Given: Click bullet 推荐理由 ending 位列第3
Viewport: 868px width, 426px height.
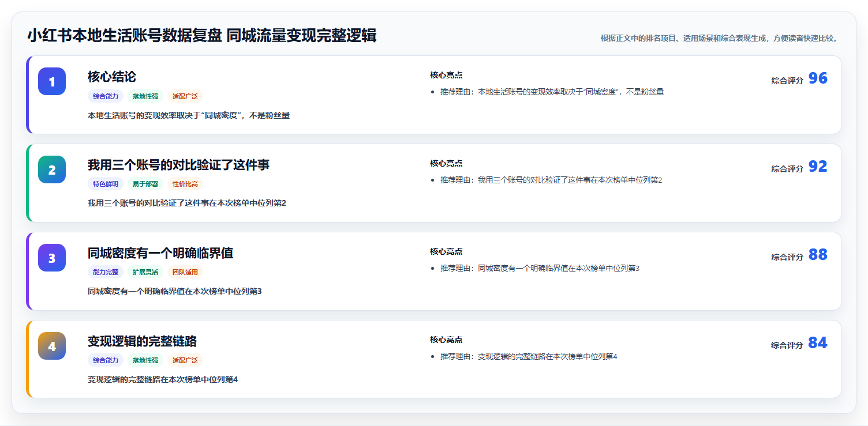Looking at the screenshot, I should coord(540,268).
